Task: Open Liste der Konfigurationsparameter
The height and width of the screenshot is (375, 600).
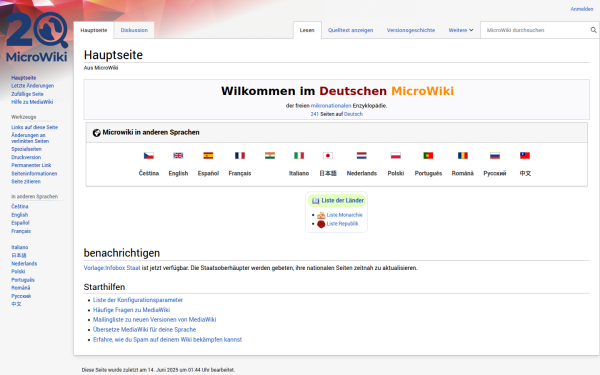Action: coord(138,300)
